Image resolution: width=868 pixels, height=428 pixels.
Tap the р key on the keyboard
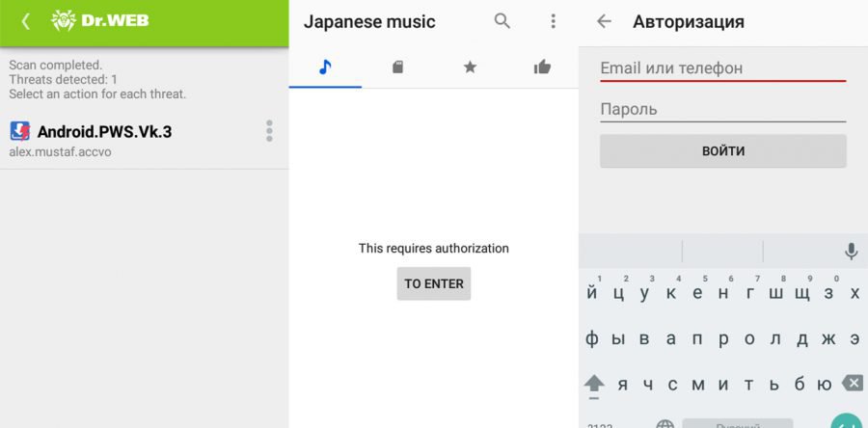[723, 339]
